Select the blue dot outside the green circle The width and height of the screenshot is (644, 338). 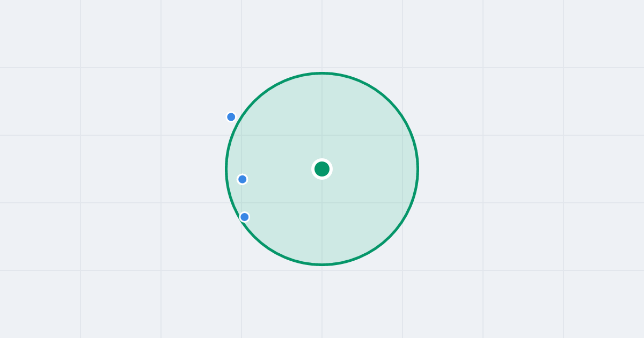tap(231, 117)
